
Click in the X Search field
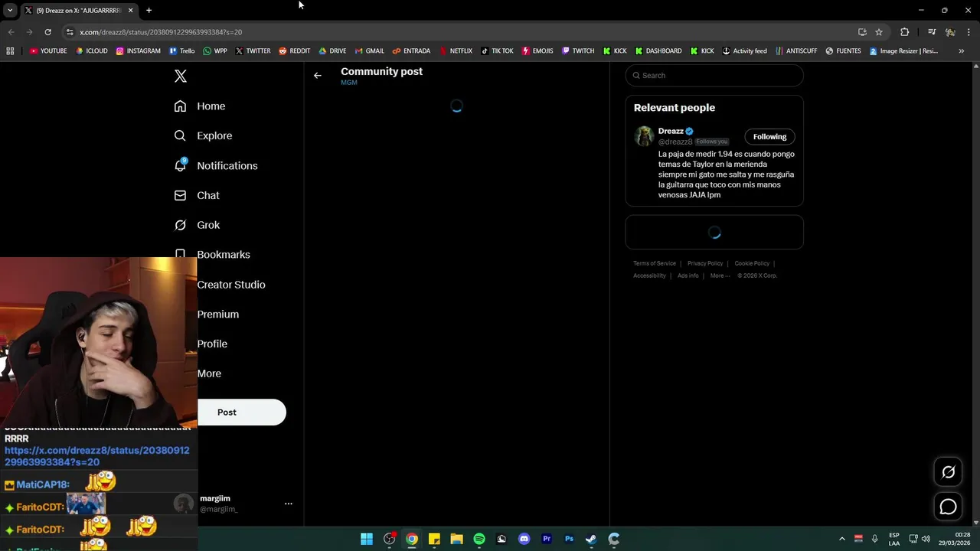click(714, 76)
